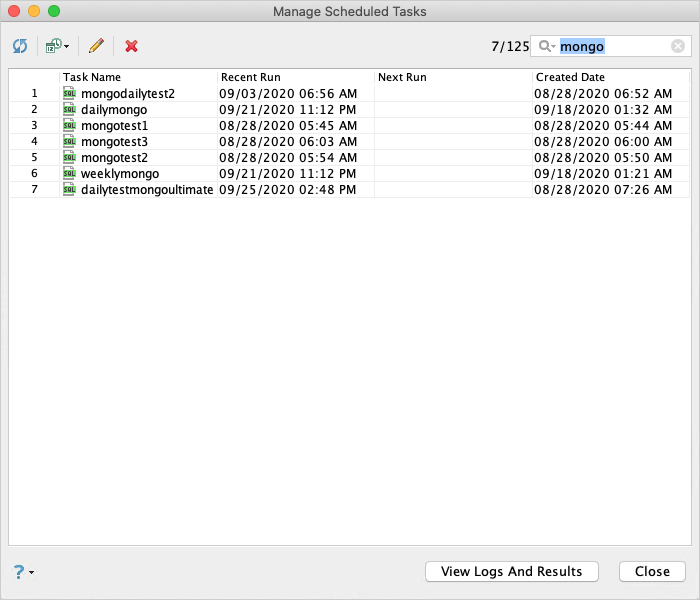700x600 pixels.
Task: Click the 7/125 result count label
Action: tap(510, 46)
